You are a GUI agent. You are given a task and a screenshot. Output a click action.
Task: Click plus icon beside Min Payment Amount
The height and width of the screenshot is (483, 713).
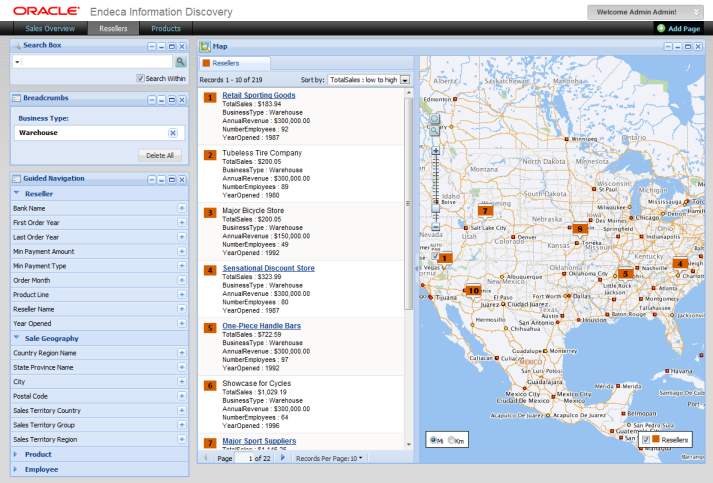181,251
